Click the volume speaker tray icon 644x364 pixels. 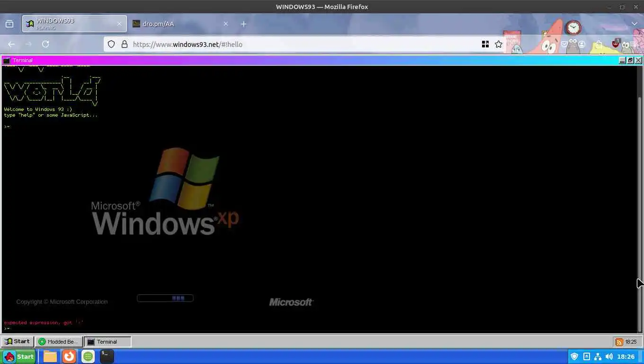click(609, 356)
